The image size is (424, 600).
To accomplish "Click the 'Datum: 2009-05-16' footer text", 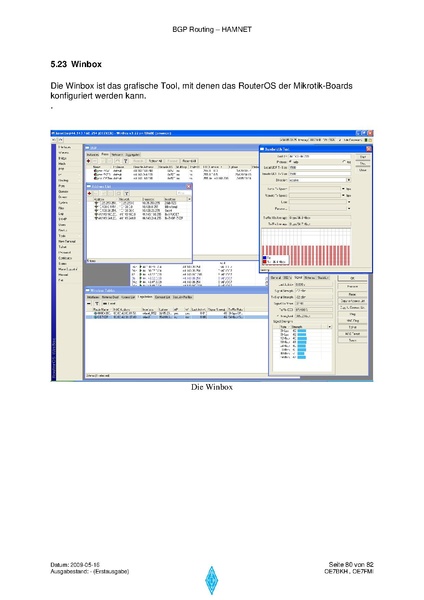I will pyautogui.click(x=75, y=565).
